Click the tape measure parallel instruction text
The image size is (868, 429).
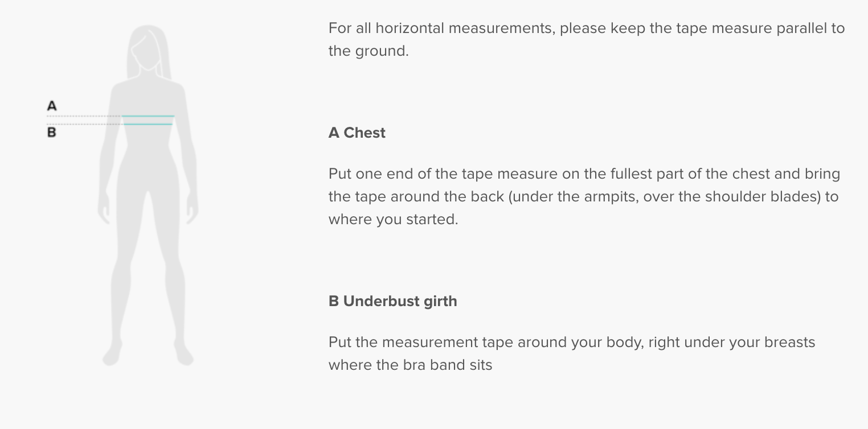pyautogui.click(x=586, y=39)
